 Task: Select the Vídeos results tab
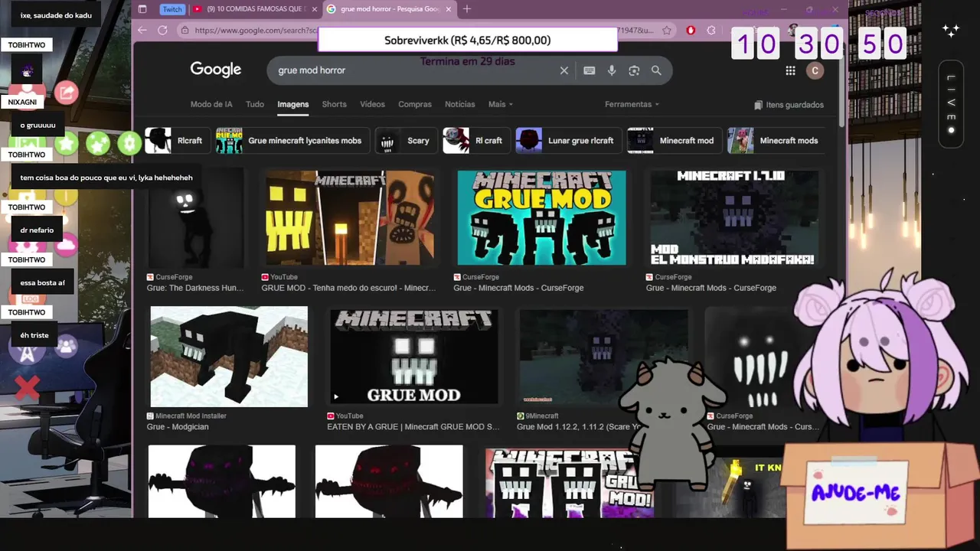tap(372, 104)
